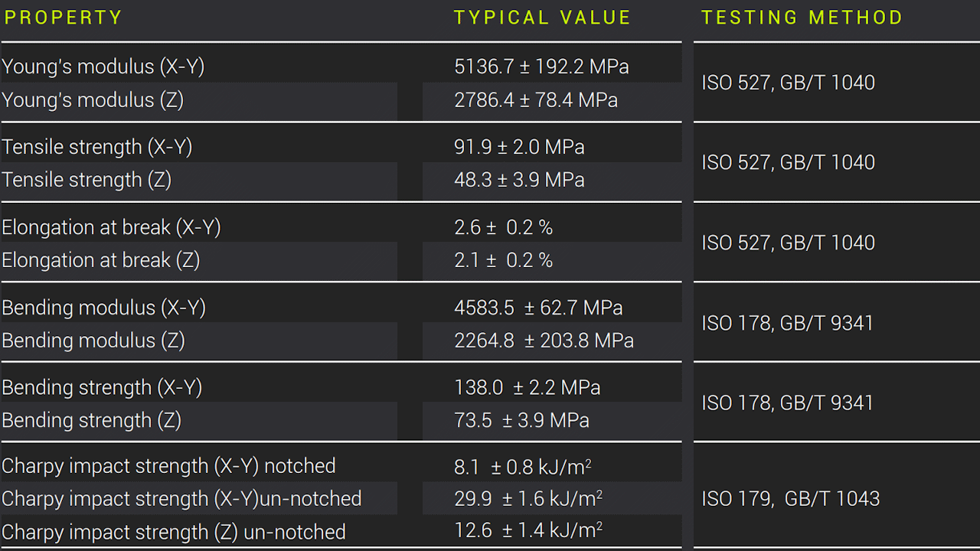The width and height of the screenshot is (980, 551).
Task: Click the Elongation at break (Z) label
Action: coord(100,260)
